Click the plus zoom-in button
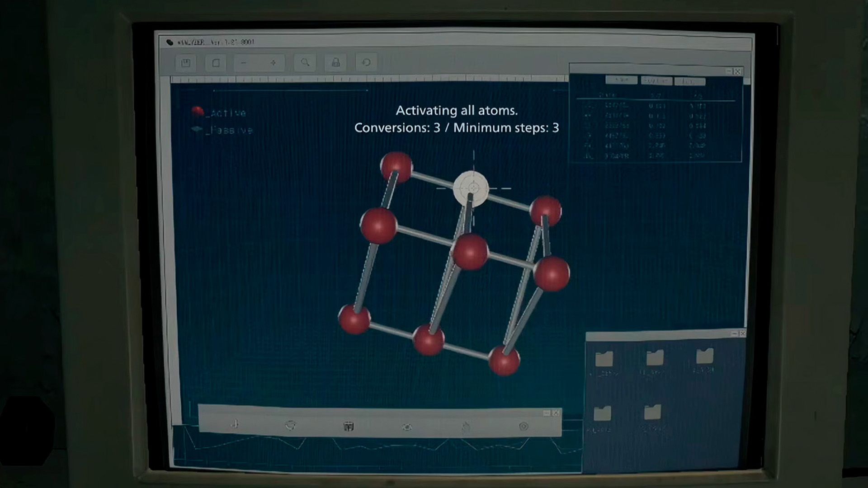Screen dimensions: 868x488 click(x=273, y=63)
